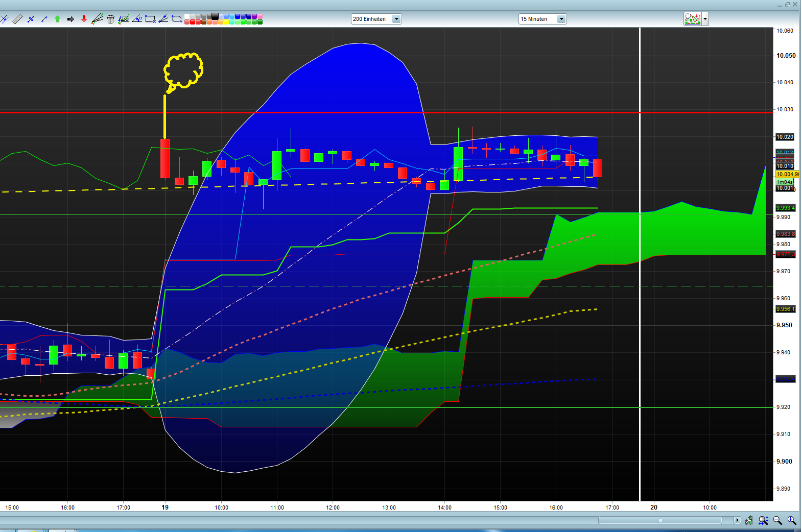Viewport: 802px width, 532px height.
Task: Select the add text on chart tool
Action: (x=124, y=19)
